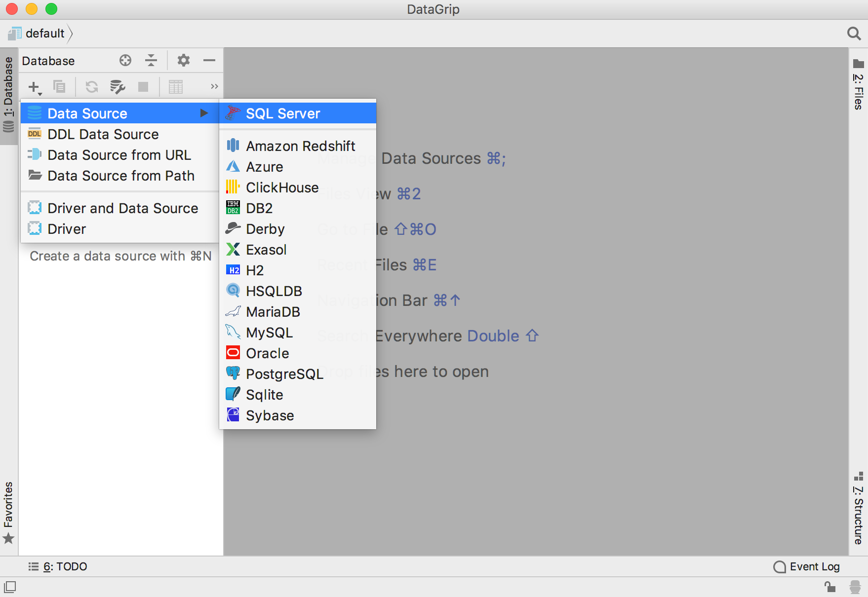Click the Data Source submenu arrow

(x=204, y=113)
